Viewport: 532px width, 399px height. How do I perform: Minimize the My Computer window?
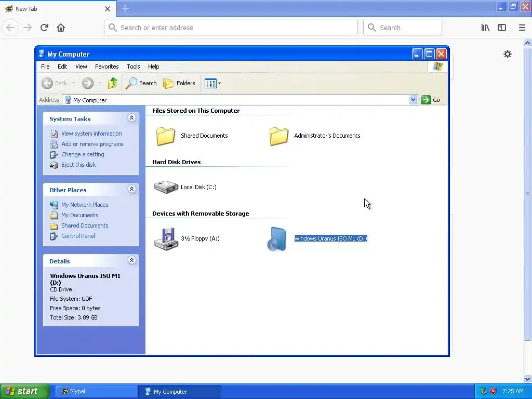(x=417, y=54)
